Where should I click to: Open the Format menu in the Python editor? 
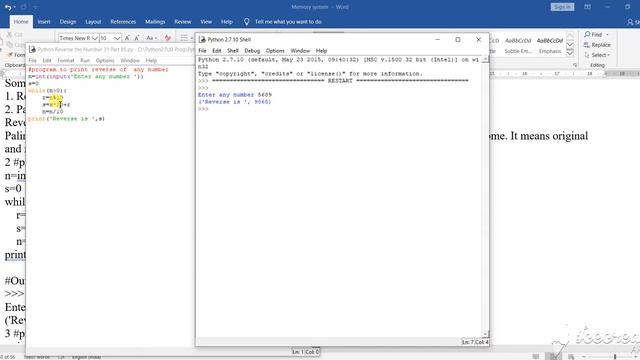[66, 60]
